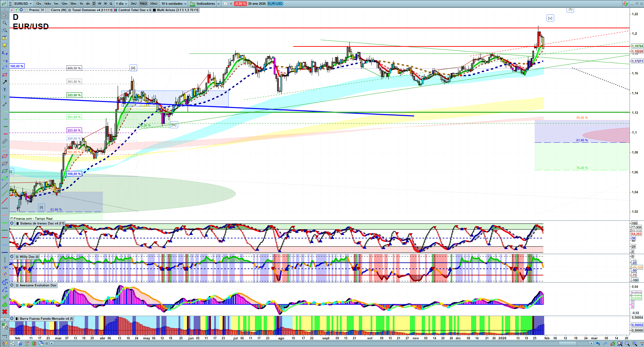Click the Indicadores button
This screenshot has height=347, width=644.
205,4
